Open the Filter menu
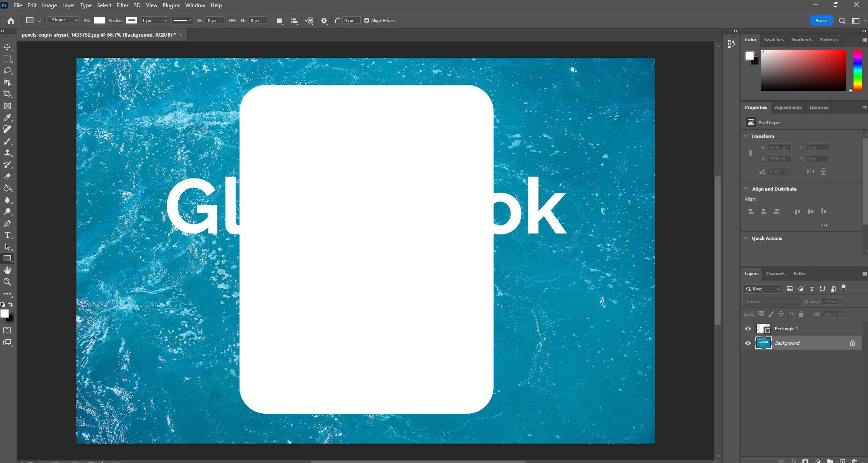 (x=123, y=5)
